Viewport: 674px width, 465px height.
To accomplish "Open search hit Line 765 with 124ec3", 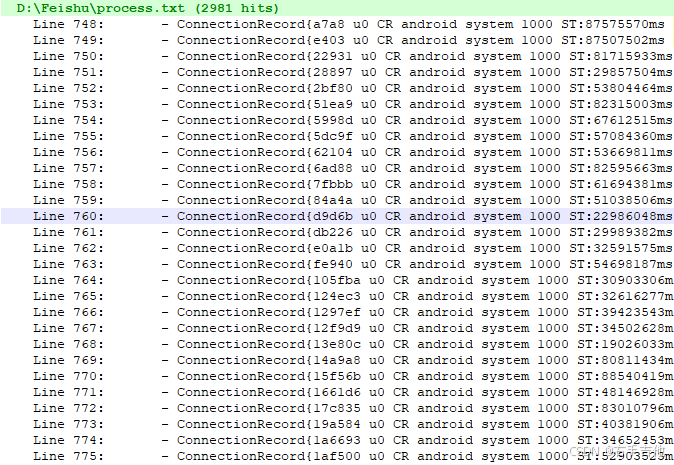I will (x=337, y=297).
